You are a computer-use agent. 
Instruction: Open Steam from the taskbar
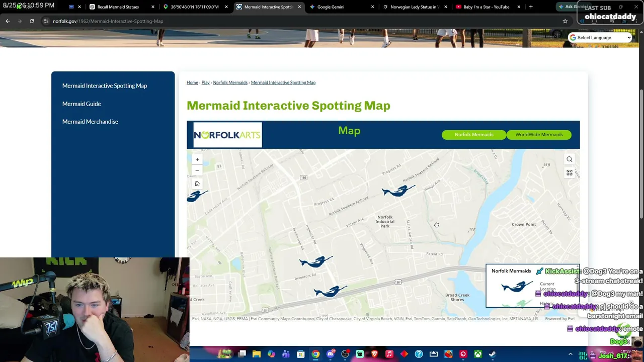pos(493,354)
